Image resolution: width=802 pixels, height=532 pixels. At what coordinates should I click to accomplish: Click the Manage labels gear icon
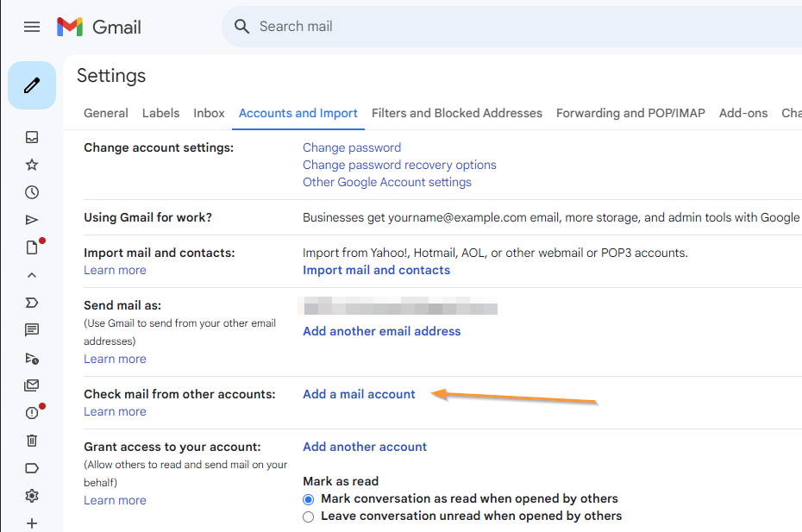coord(32,496)
